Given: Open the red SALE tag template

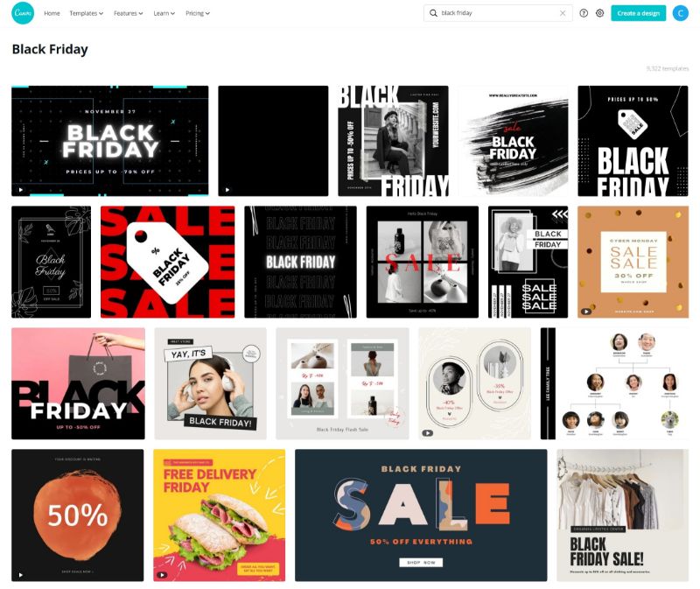Looking at the screenshot, I should (x=167, y=262).
